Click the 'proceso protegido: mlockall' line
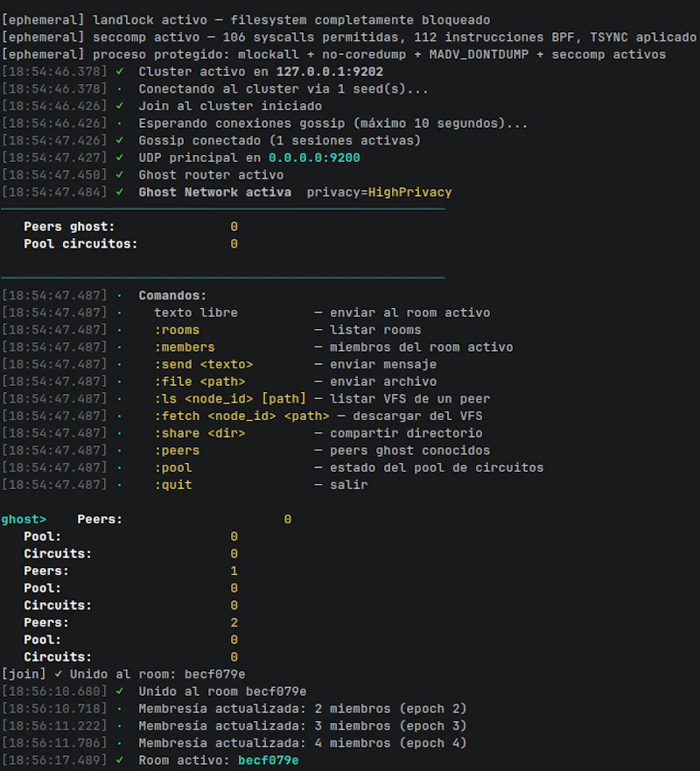 pyautogui.click(x=333, y=54)
